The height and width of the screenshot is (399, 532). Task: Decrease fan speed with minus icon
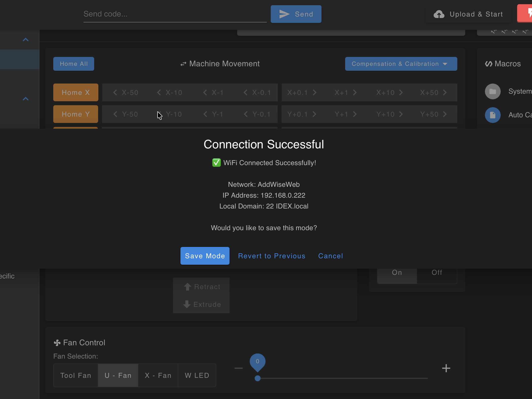(239, 368)
